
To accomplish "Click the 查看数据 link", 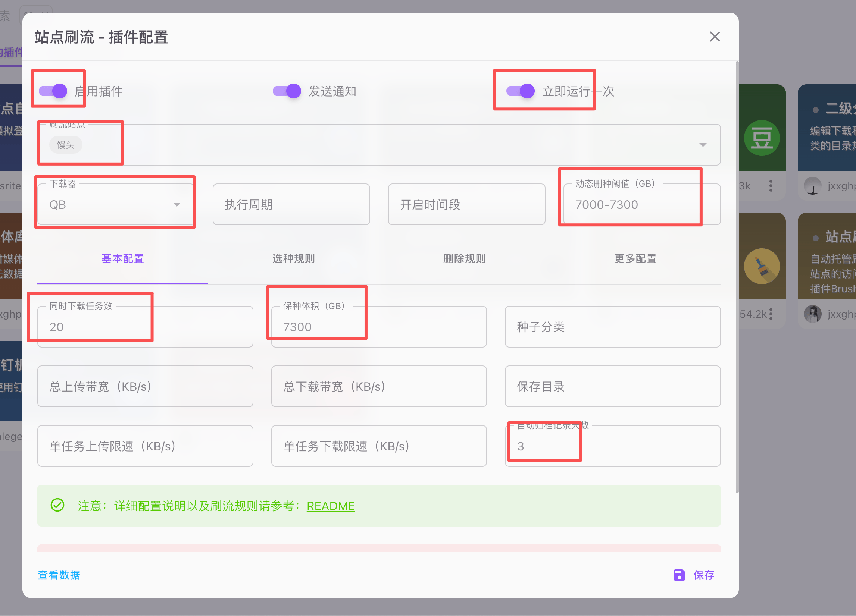I will click(x=59, y=575).
